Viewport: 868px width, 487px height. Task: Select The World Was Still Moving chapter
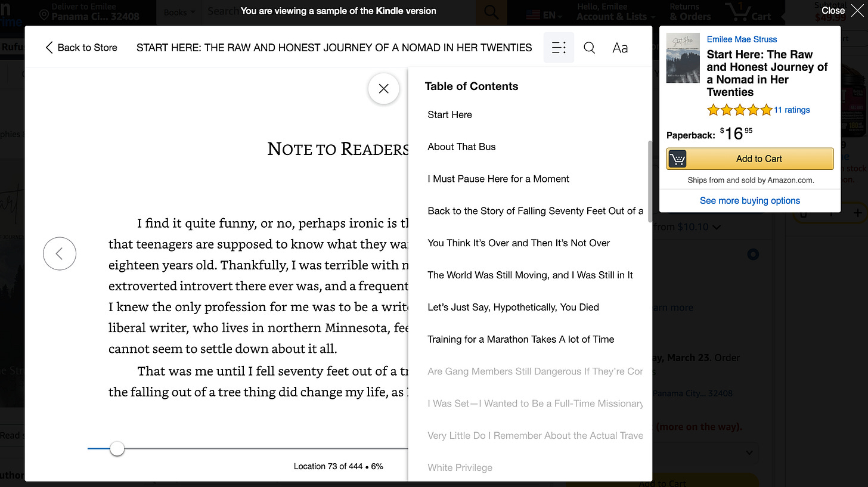click(530, 275)
